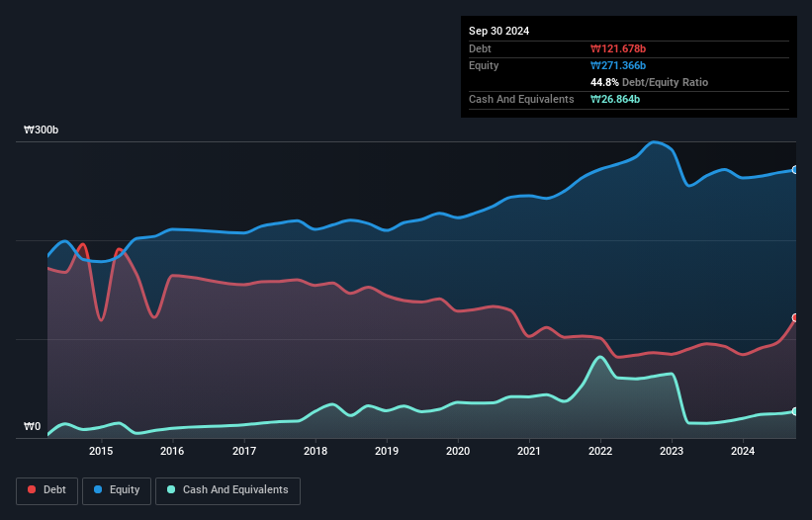This screenshot has width=812, height=520.
Task: Click the Debt row label in tooltip
Action: (x=480, y=48)
